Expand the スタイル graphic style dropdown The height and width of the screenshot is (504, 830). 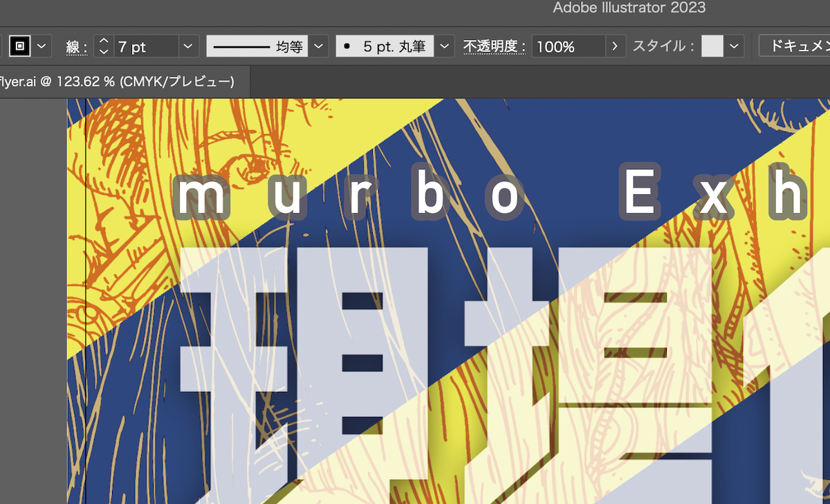(735, 46)
